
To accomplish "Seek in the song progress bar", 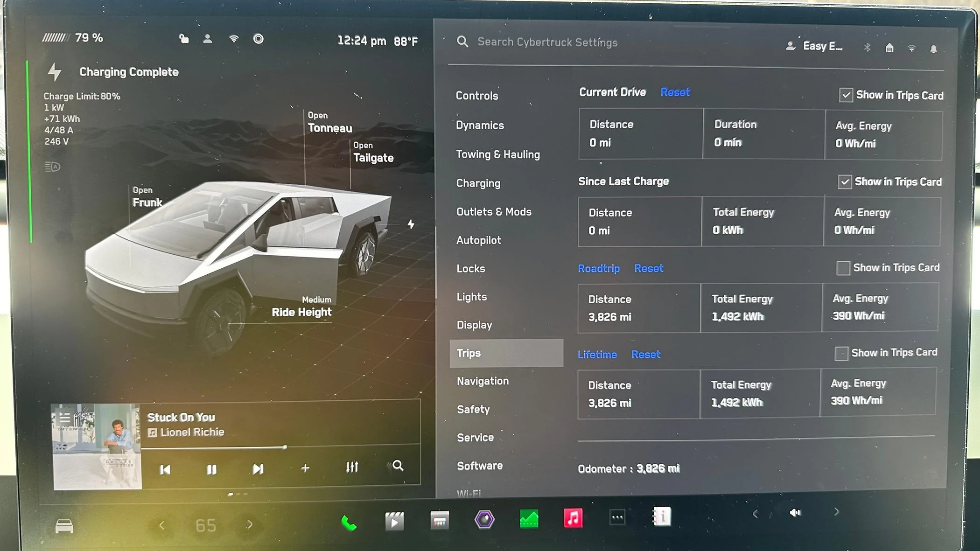I will [x=280, y=447].
